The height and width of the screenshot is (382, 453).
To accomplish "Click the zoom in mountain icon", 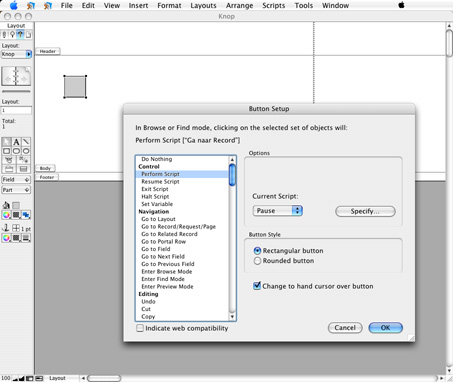I will [x=22, y=378].
